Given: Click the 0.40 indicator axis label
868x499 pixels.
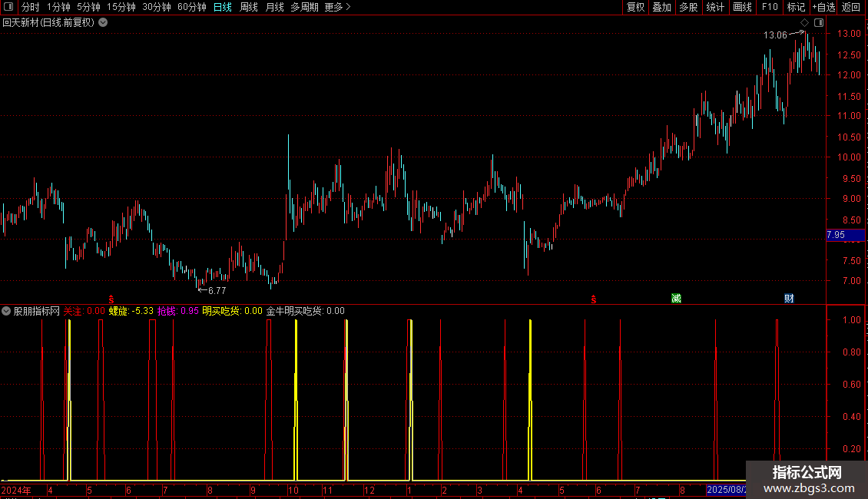Looking at the screenshot, I should click(851, 416).
